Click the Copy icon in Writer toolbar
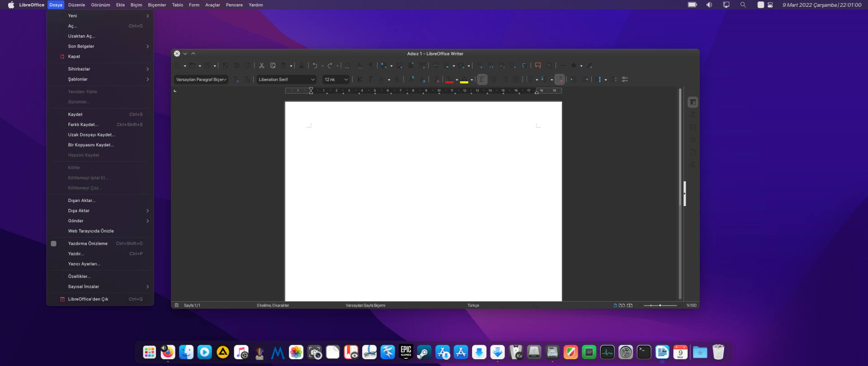This screenshot has height=366, width=868. click(x=273, y=66)
